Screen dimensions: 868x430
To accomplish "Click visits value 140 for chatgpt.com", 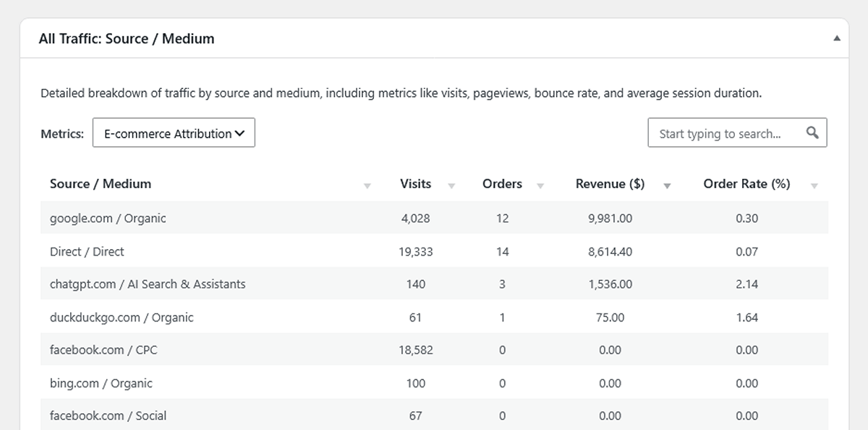I will pos(415,284).
